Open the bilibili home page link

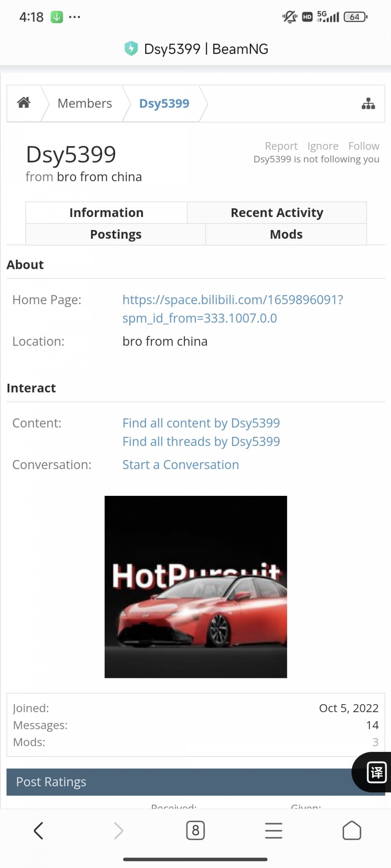click(x=233, y=309)
